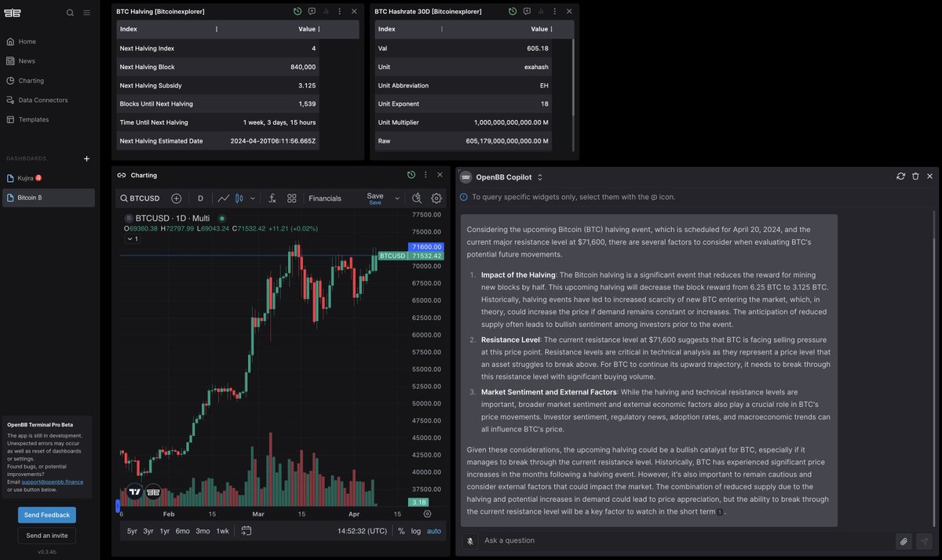Select the line chart style icon
The image size is (942, 560).
[x=224, y=198]
